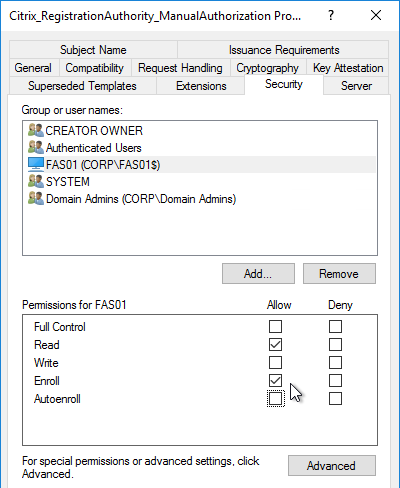Viewport: 400px width, 488px height.
Task: Go to Issuance Requirements tab
Action: click(284, 50)
